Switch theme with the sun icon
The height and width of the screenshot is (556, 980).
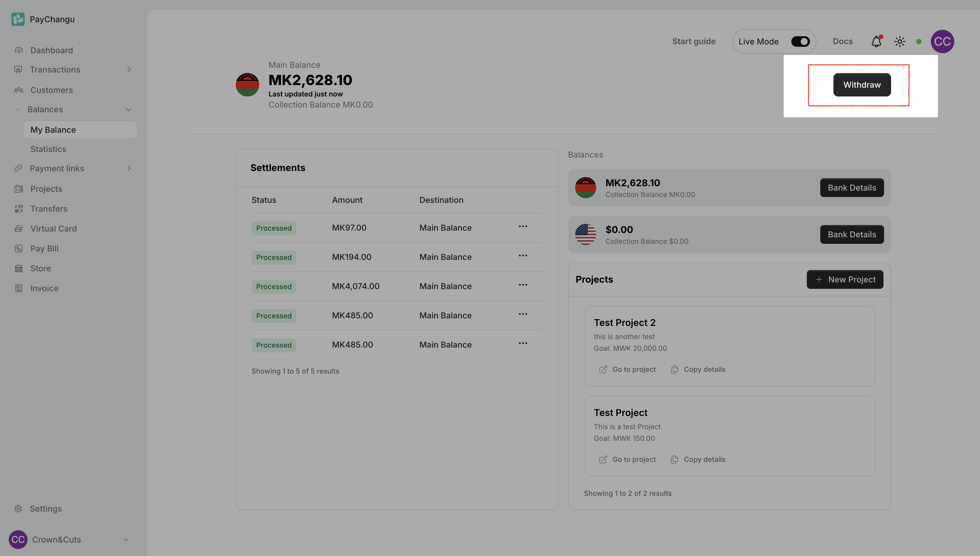pos(899,42)
